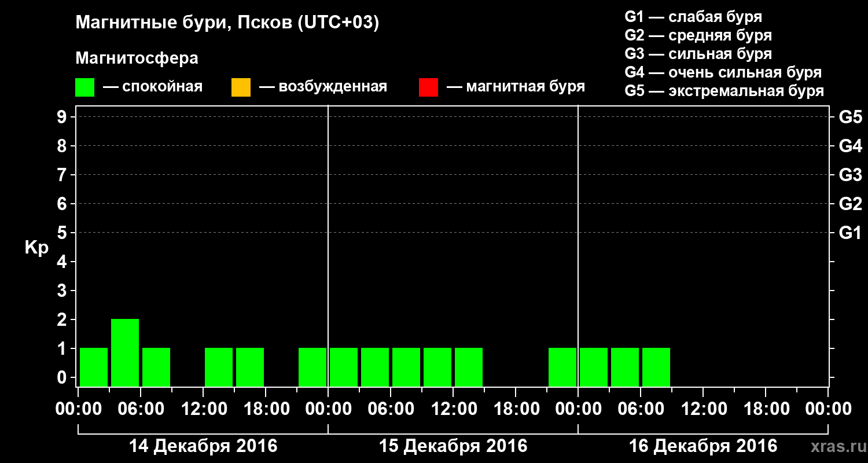The width and height of the screenshot is (868, 463).
Task: Click the 'G1 — слабая буря' legend line
Action: click(x=693, y=17)
